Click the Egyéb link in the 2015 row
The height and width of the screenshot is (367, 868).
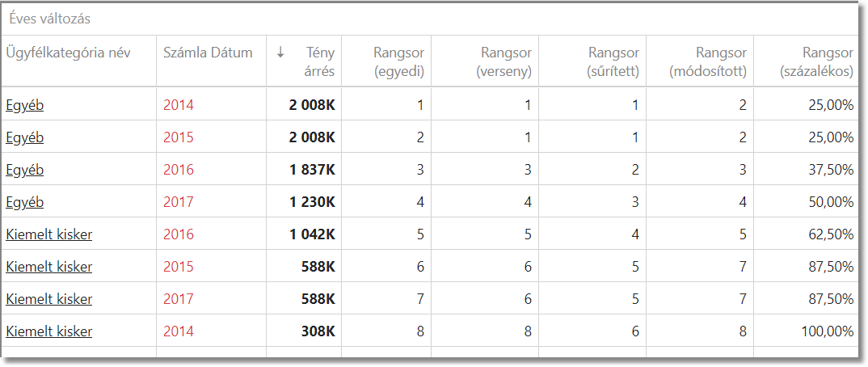click(25, 137)
